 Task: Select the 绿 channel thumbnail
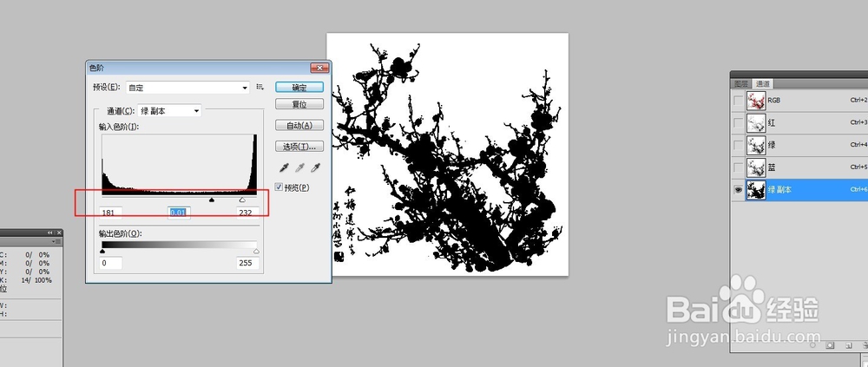[x=756, y=145]
